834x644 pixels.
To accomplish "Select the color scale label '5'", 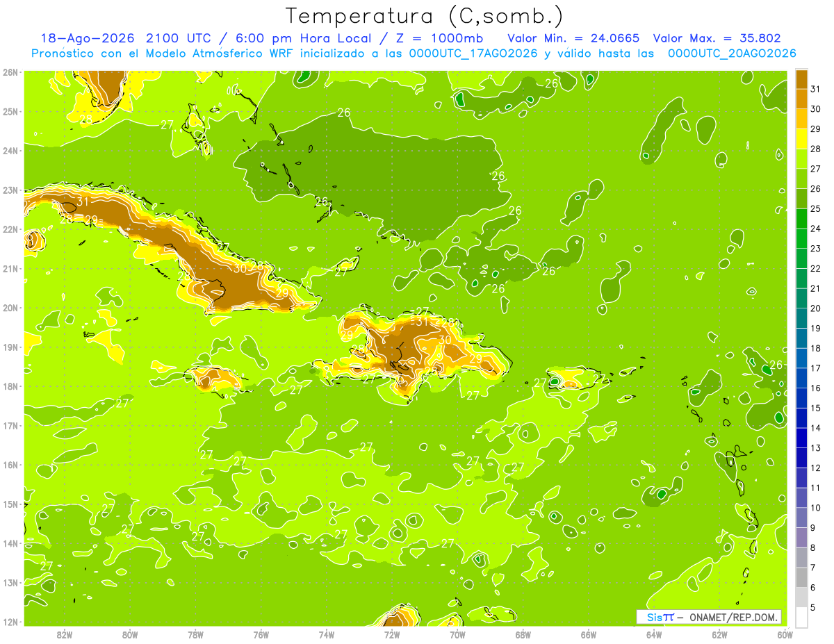I will tap(812, 608).
